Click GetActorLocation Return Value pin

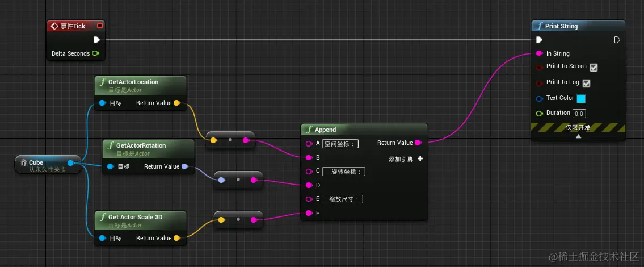click(x=177, y=103)
